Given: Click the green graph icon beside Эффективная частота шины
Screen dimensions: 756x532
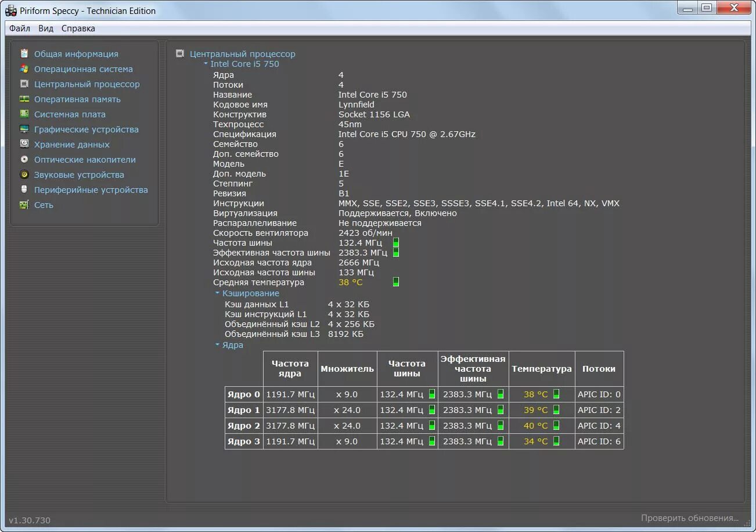Looking at the screenshot, I should coord(396,252).
